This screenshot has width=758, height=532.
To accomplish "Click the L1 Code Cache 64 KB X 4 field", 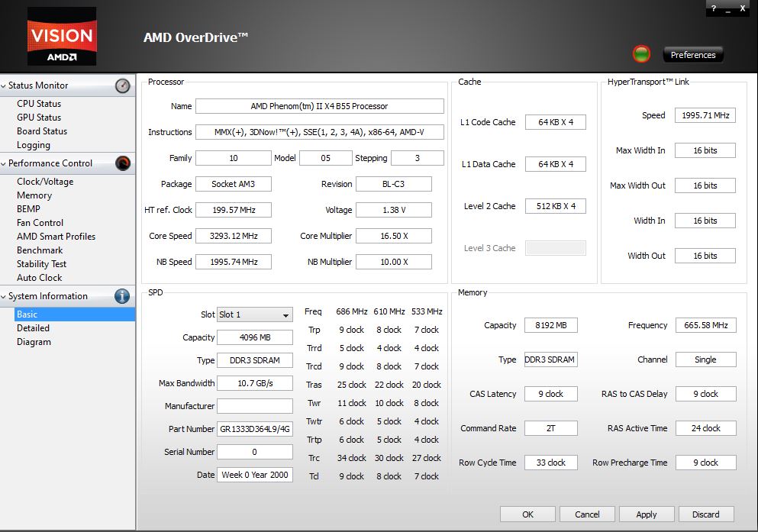I will [x=556, y=122].
